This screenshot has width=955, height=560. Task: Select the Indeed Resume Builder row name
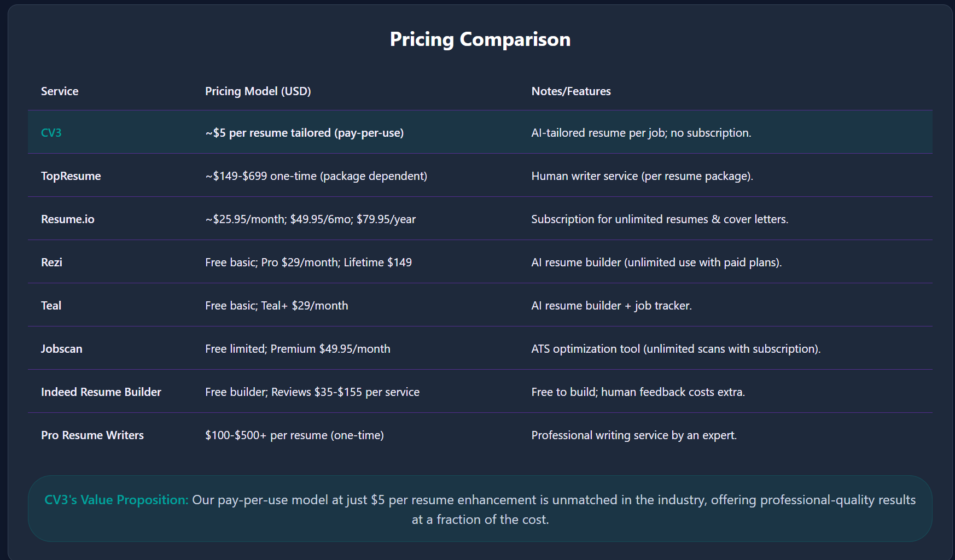coord(101,392)
